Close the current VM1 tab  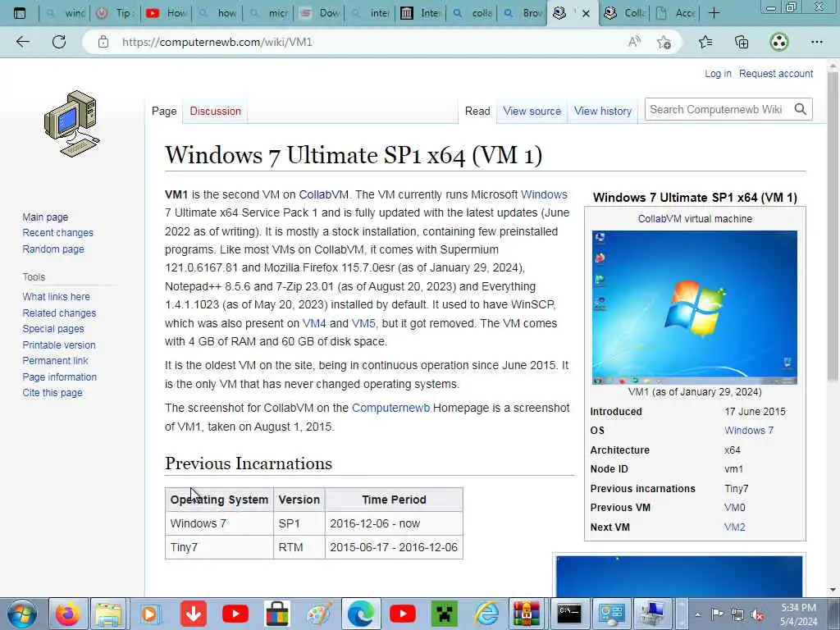(586, 13)
